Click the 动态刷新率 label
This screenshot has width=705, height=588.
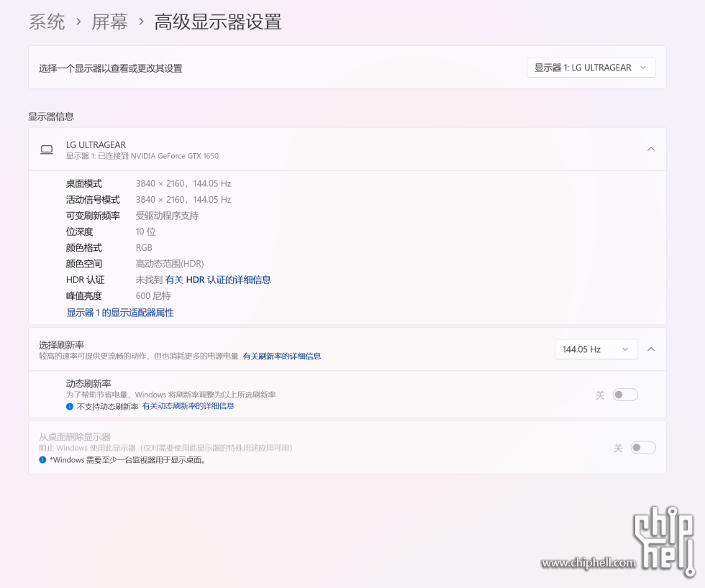click(x=88, y=384)
